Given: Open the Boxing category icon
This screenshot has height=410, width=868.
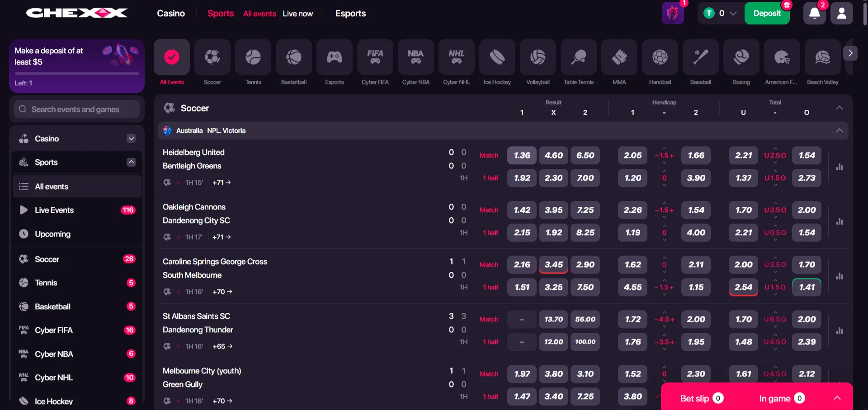Looking at the screenshot, I should (741, 57).
